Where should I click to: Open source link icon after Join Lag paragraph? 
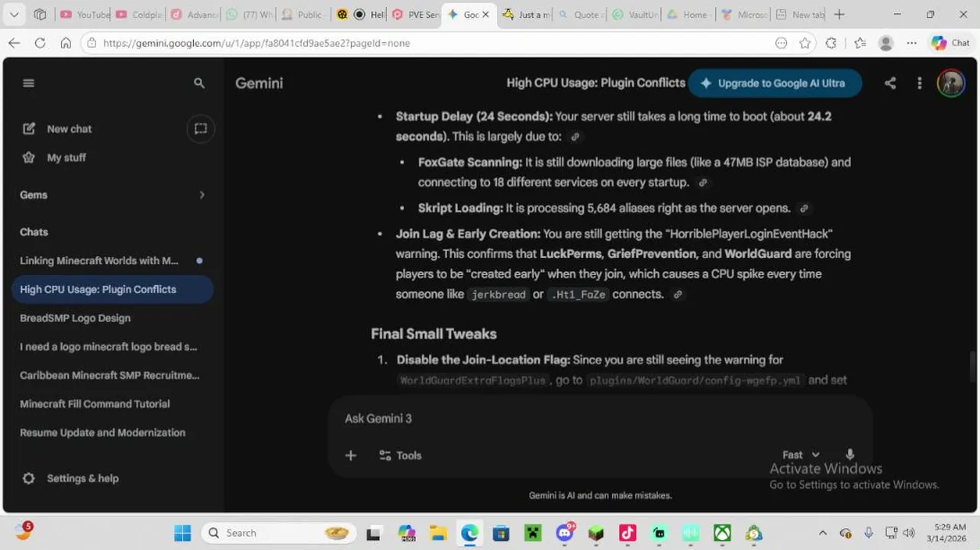pyautogui.click(x=678, y=295)
